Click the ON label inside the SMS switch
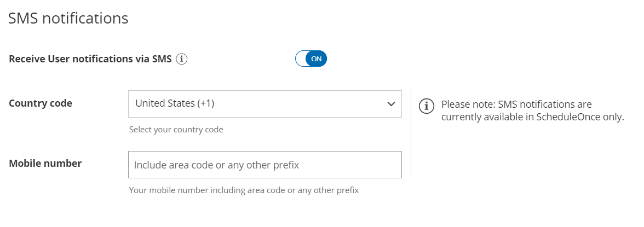The image size is (644, 227). click(x=317, y=59)
